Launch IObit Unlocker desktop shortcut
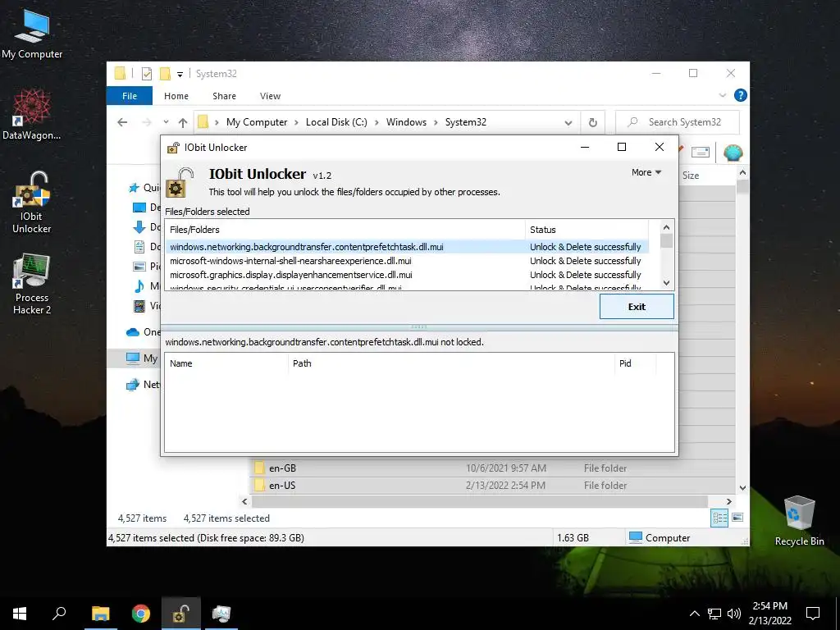This screenshot has height=630, width=840. 32,203
